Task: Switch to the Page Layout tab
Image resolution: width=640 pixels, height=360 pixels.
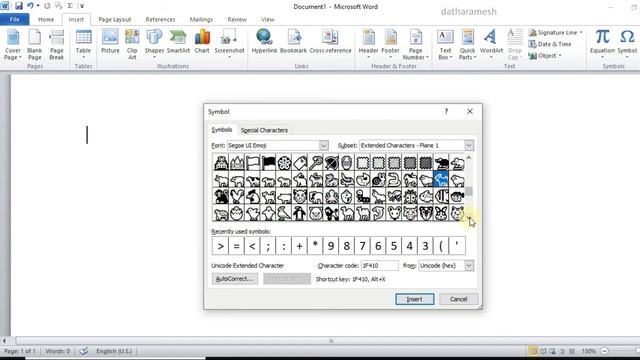Action: 115,19
